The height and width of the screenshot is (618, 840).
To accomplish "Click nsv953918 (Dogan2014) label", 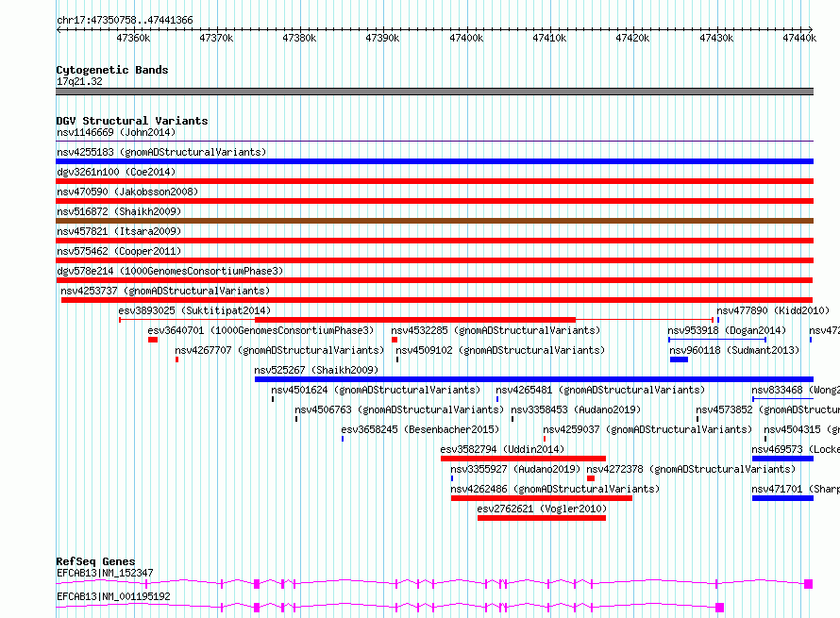I will [x=727, y=330].
